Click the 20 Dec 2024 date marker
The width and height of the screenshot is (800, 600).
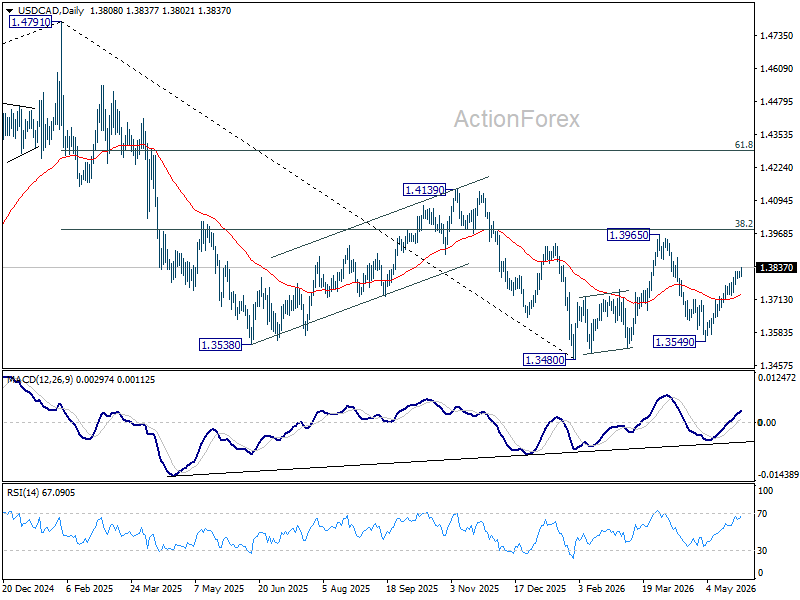click(29, 588)
